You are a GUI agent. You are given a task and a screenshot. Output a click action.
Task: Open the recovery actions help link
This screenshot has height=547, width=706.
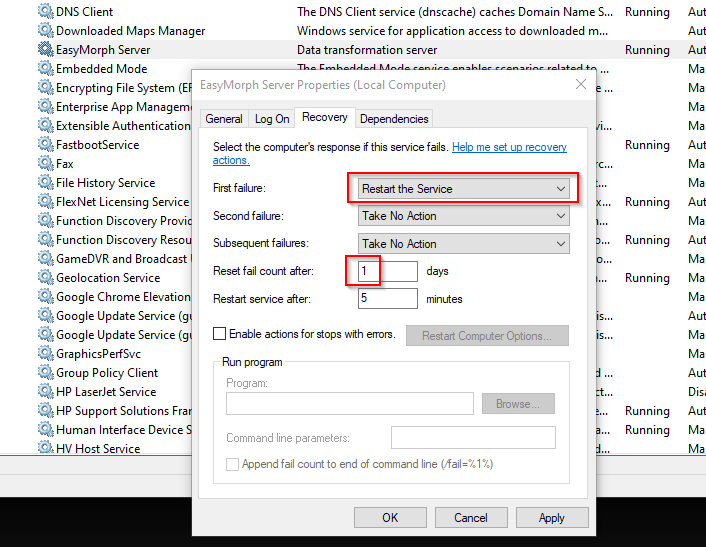pyautogui.click(x=508, y=147)
